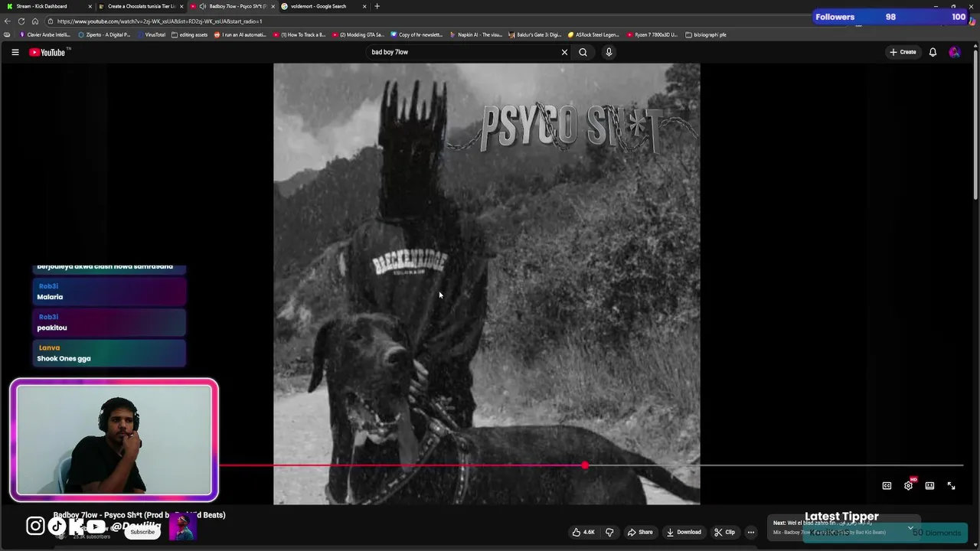Click the browser home button

(x=34, y=21)
